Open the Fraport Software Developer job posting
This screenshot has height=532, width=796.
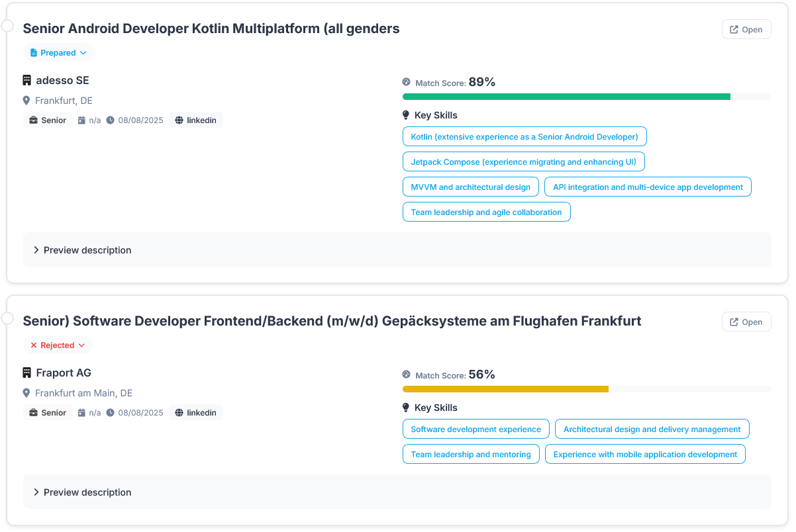(x=746, y=322)
